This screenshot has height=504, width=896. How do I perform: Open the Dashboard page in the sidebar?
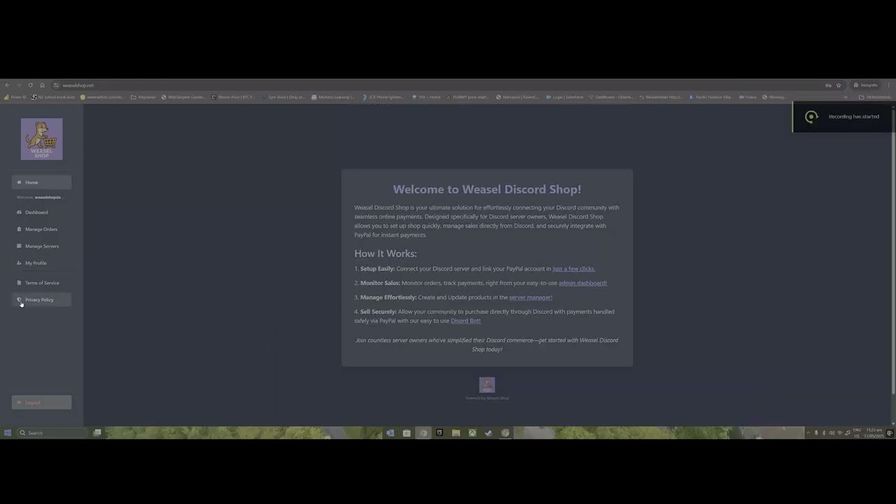point(42,212)
